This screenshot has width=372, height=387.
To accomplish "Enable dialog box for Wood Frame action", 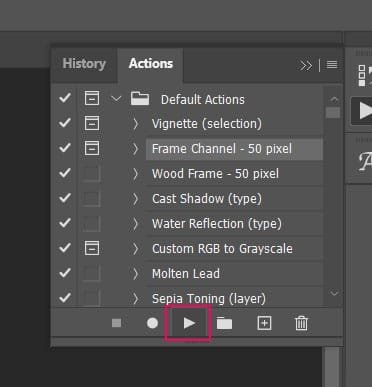I will click(x=92, y=173).
